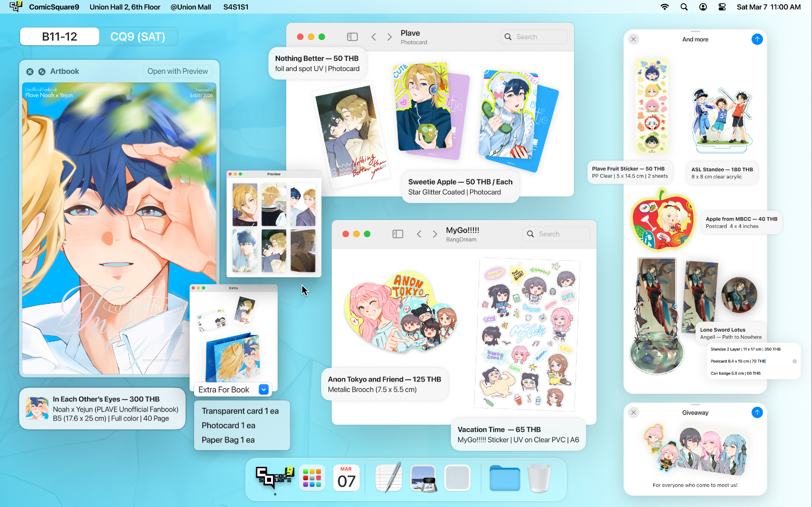Expand the Extra For Book dropdown
812x507 pixels.
[x=263, y=390]
